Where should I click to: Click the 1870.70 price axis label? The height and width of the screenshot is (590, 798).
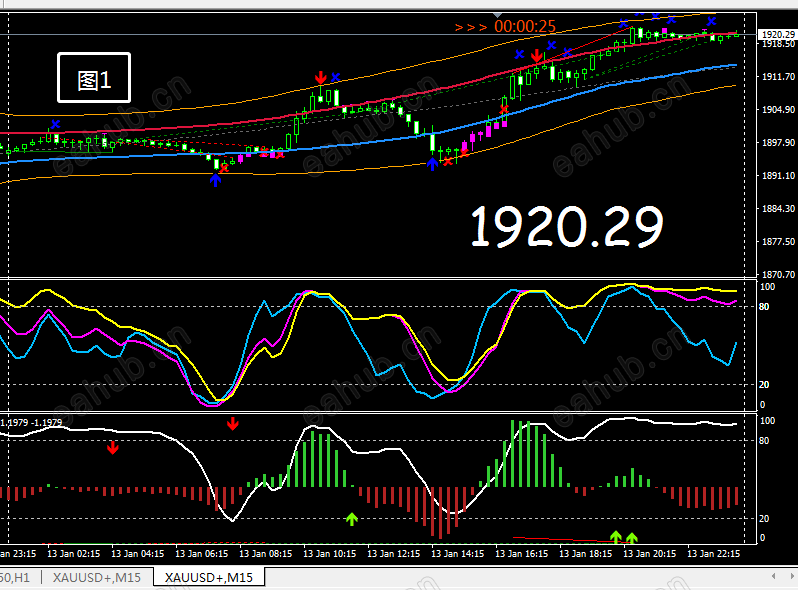point(778,274)
